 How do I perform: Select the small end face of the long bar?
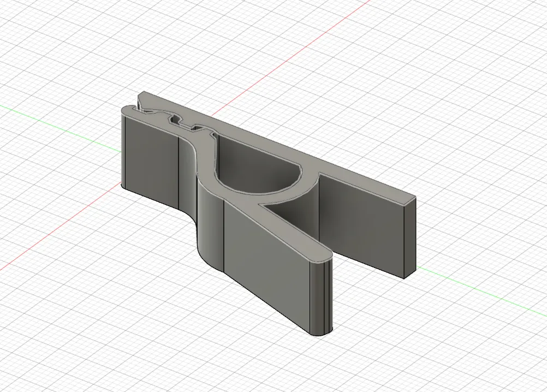click(x=410, y=238)
